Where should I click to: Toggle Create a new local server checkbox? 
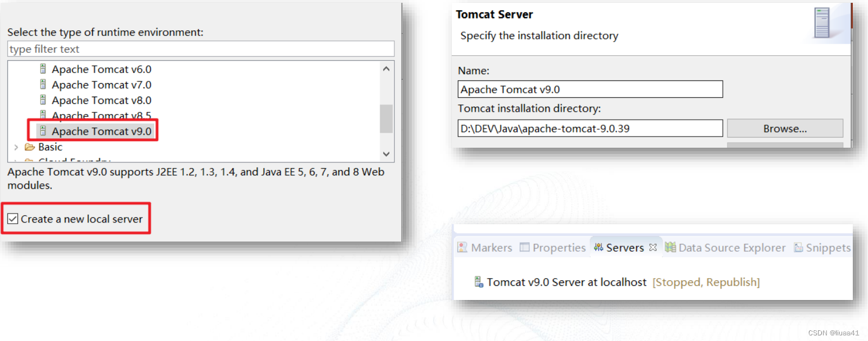13,219
